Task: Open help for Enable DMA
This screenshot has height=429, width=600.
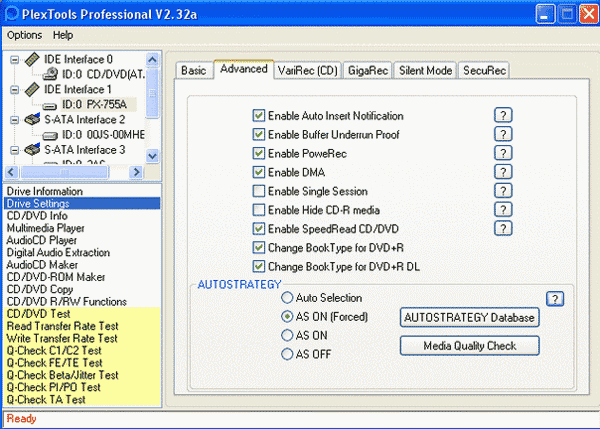Action: (x=503, y=172)
